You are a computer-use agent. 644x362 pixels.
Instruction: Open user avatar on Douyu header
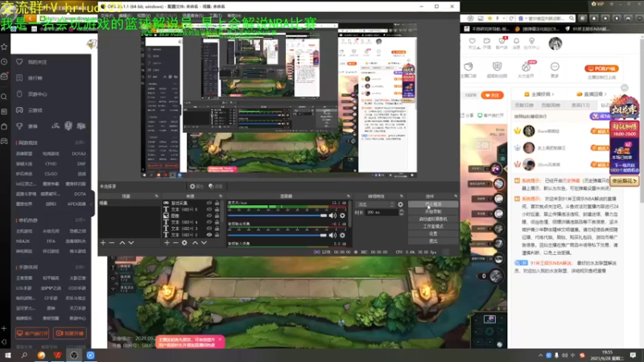[555, 43]
